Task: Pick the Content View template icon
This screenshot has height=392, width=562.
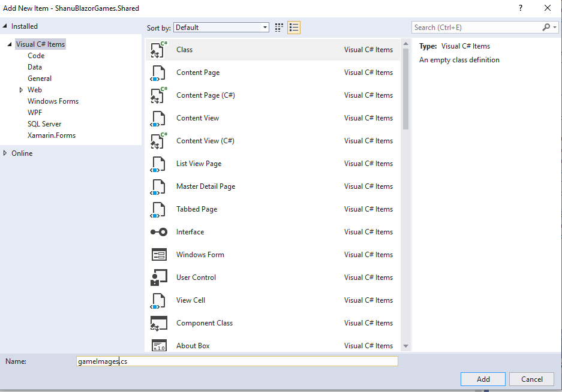Action: (x=158, y=119)
